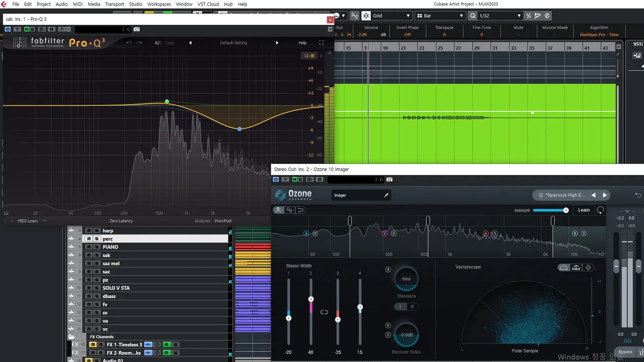Open the Audio menu
Viewport: 644px width, 362px height.
pyautogui.click(x=62, y=4)
